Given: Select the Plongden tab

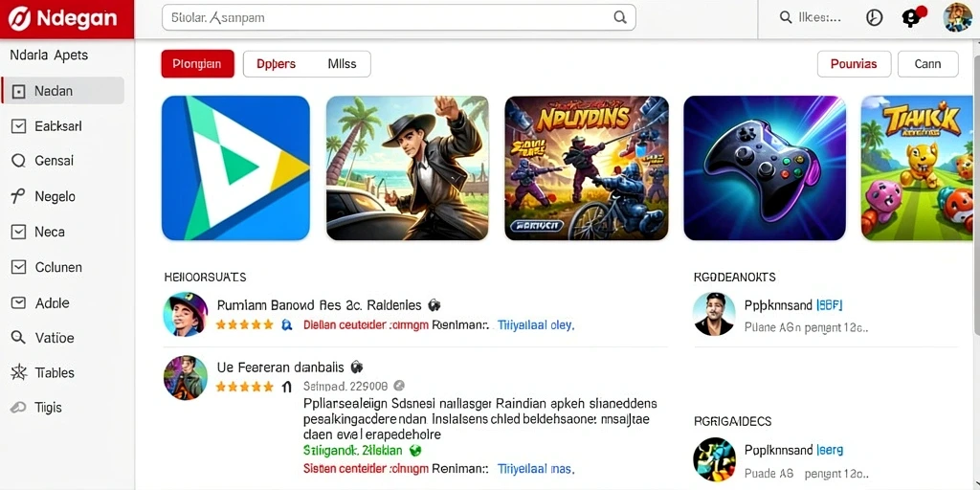Looking at the screenshot, I should point(197,64).
